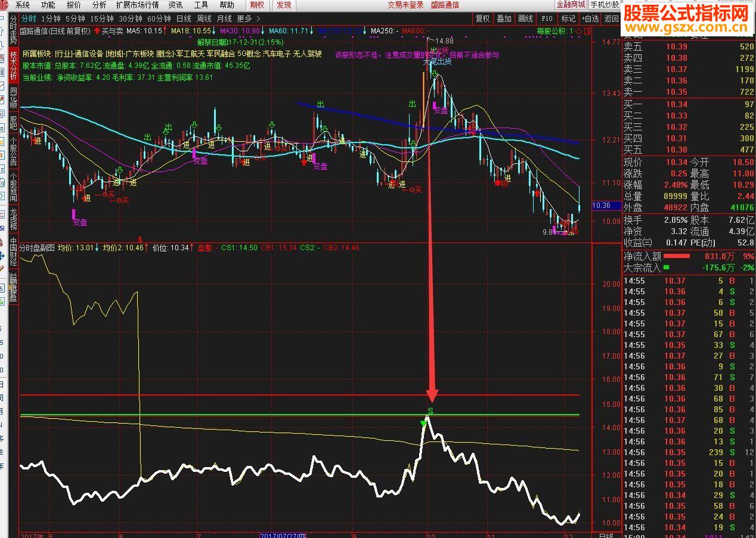This screenshot has height=538, width=756.
Task: Click the 卖一 price 10.35
Action: point(677,92)
